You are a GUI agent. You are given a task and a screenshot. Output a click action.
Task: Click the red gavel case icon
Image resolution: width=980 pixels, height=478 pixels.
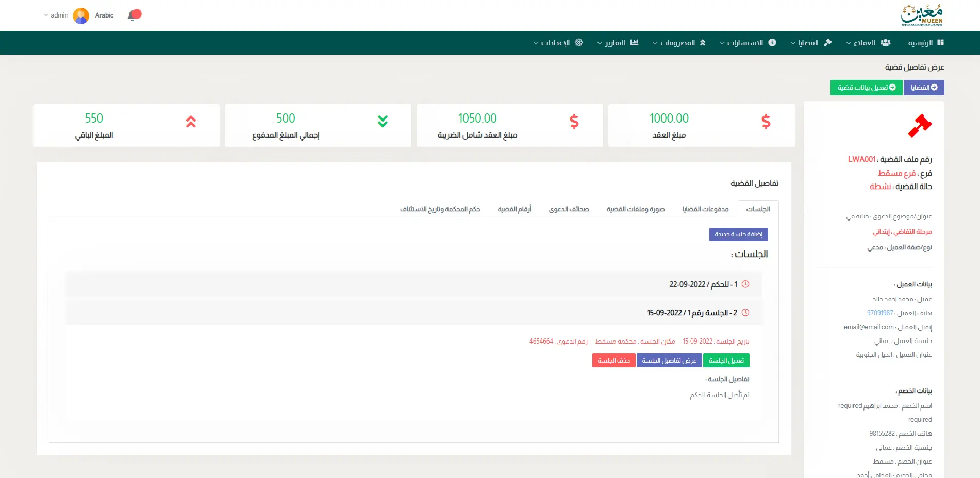920,126
